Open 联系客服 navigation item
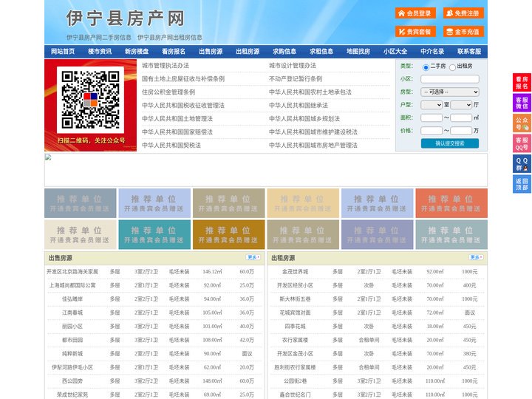The image size is (532, 399). (469, 52)
